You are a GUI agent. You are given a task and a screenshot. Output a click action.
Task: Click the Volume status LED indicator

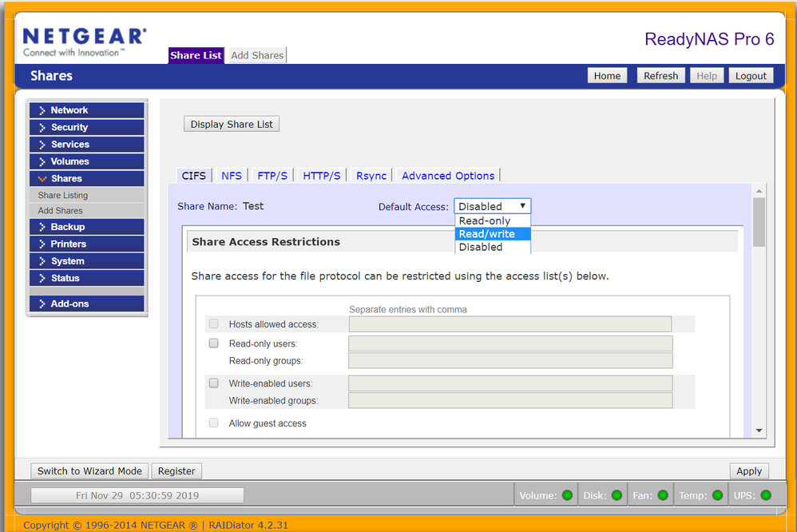pyautogui.click(x=567, y=495)
